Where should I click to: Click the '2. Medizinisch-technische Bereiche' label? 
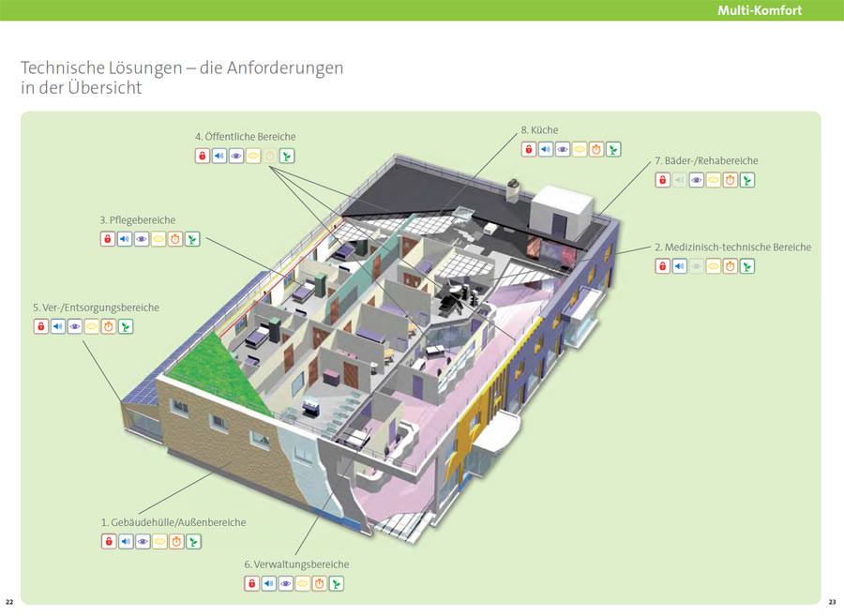(733, 248)
